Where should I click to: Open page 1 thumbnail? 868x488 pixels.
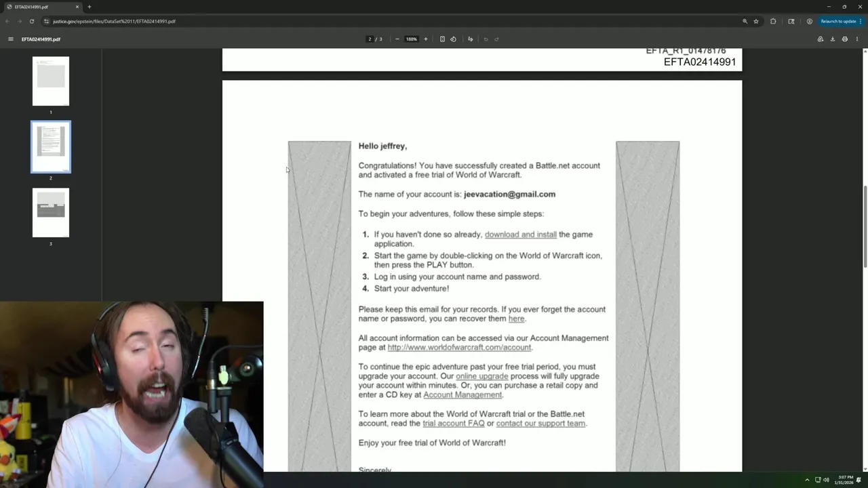coord(51,81)
